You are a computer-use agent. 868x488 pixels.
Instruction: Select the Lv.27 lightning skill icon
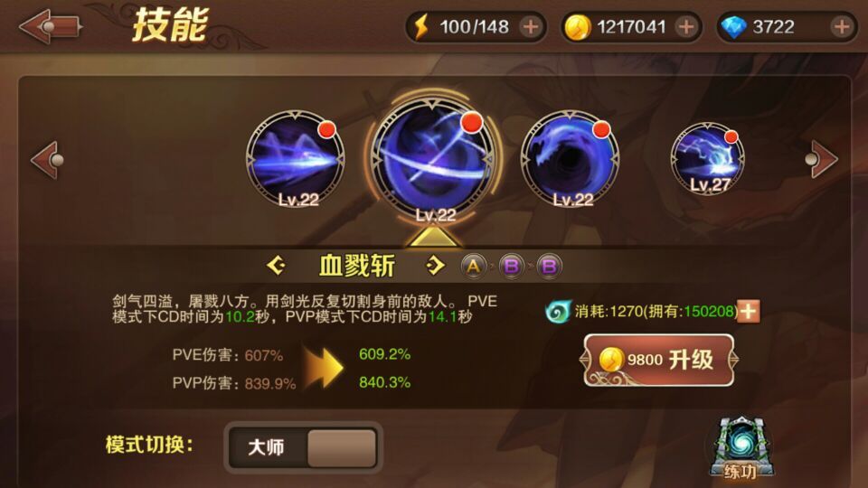click(707, 159)
